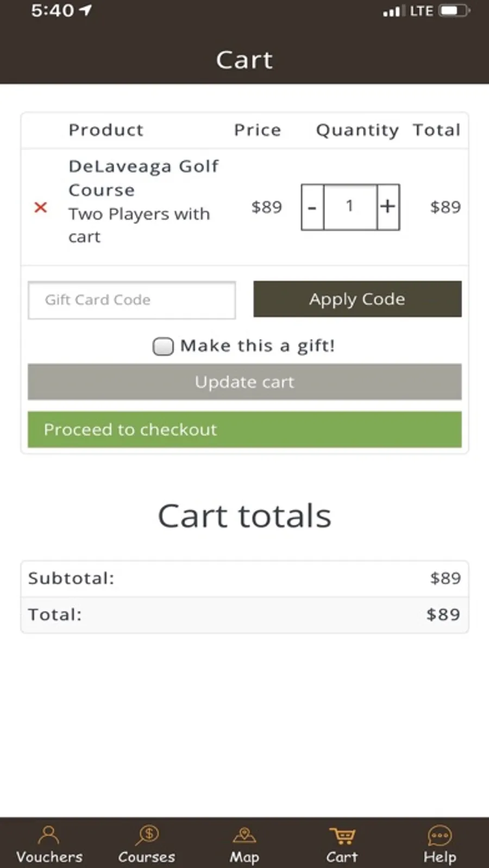Tap the shopping cart icon in bottom bar

click(x=342, y=835)
